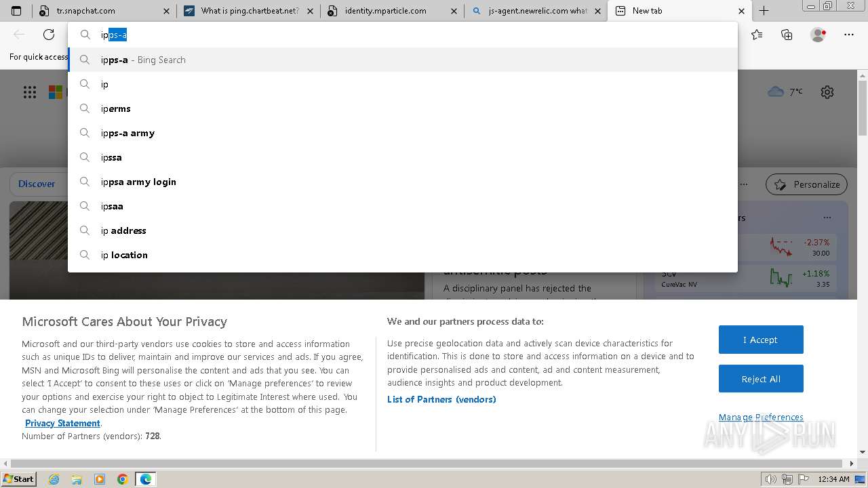Select the 'ipssa' suggestion

(403, 157)
